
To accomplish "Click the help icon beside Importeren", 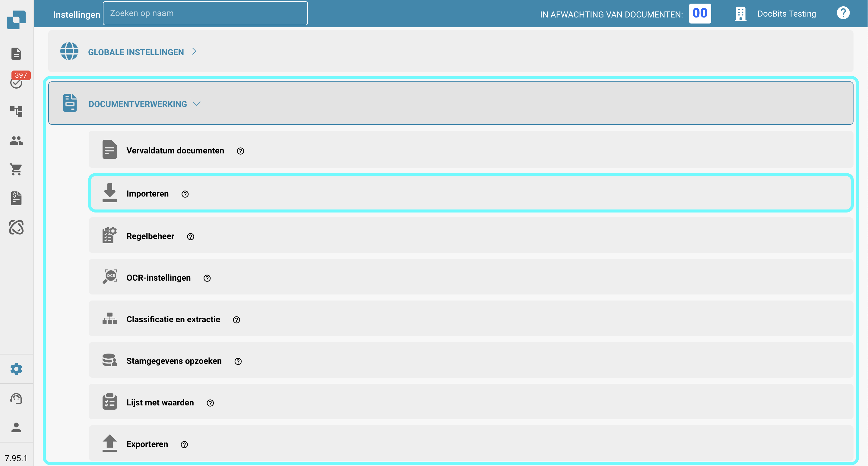I will click(x=185, y=194).
